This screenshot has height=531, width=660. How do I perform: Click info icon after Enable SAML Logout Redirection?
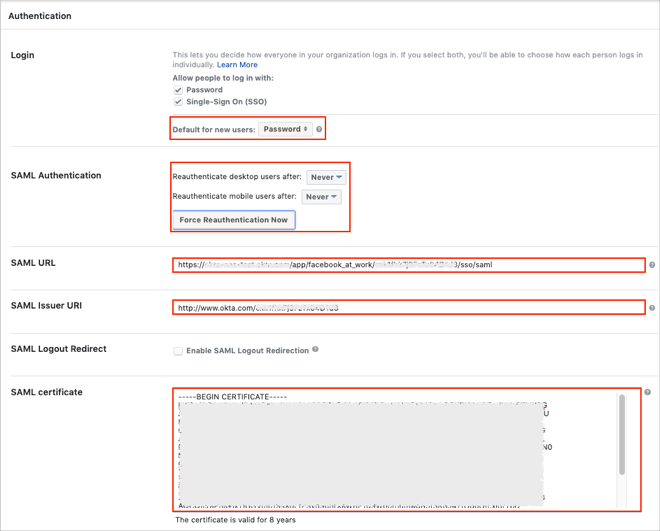[316, 350]
